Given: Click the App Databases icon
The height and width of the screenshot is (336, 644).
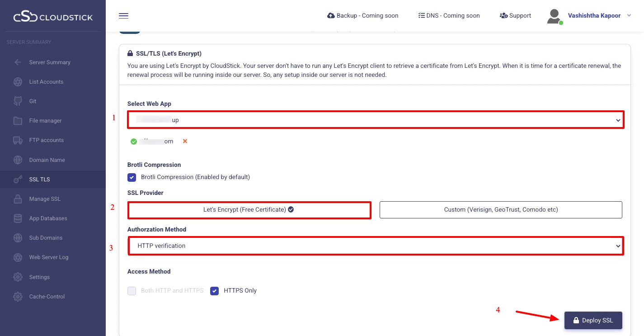Looking at the screenshot, I should coord(18,218).
